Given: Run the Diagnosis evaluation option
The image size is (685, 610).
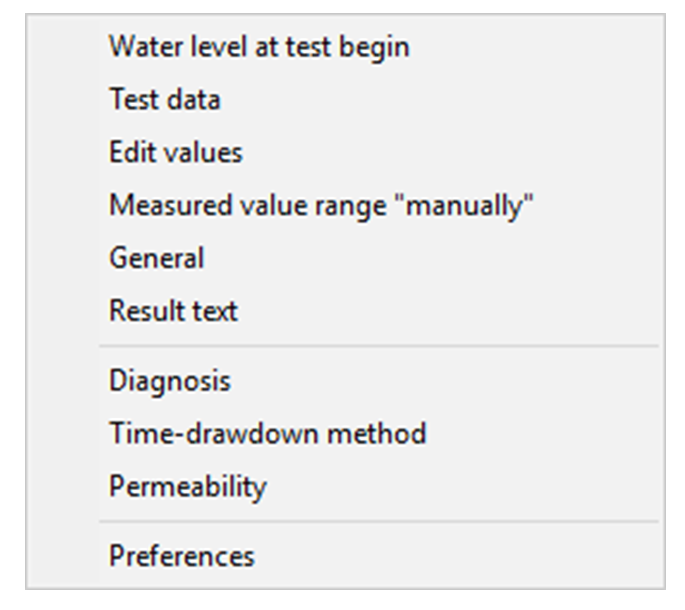Looking at the screenshot, I should coord(170,381).
